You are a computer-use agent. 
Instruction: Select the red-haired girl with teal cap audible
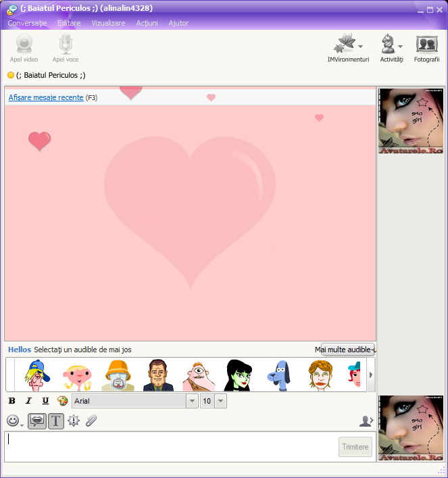(x=355, y=375)
